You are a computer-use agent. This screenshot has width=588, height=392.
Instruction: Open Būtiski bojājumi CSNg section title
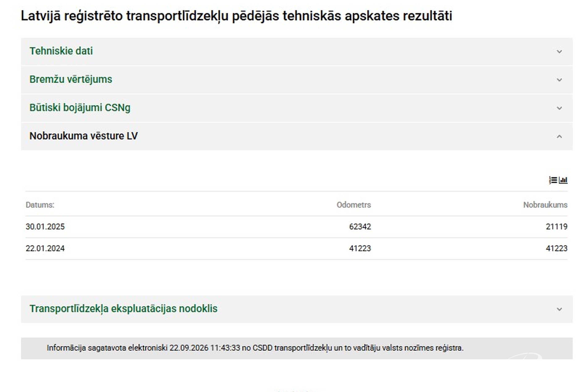click(x=80, y=108)
